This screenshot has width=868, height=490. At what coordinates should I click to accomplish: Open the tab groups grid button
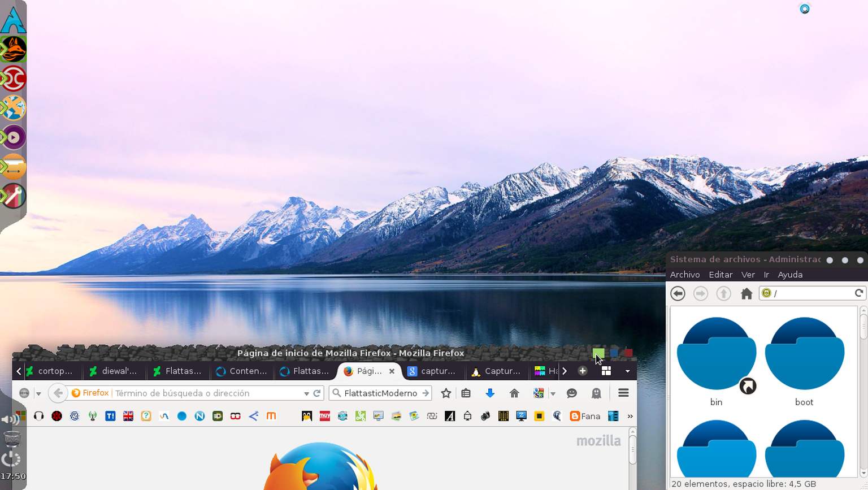pos(606,371)
